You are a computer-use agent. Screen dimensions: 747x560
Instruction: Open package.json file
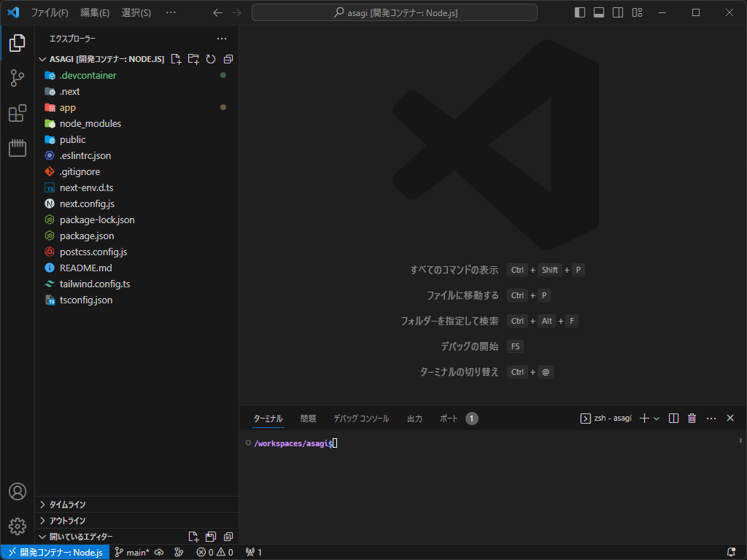[x=136, y=236]
